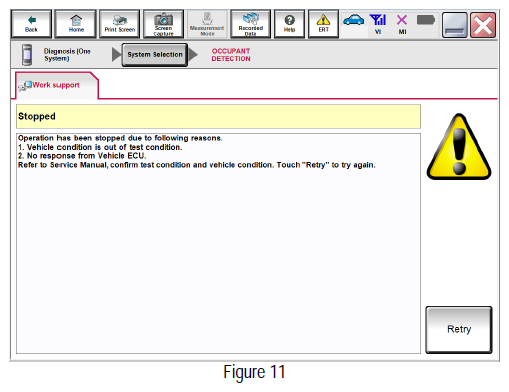
Task: Click the blue vehicle status icon
Action: 353,20
